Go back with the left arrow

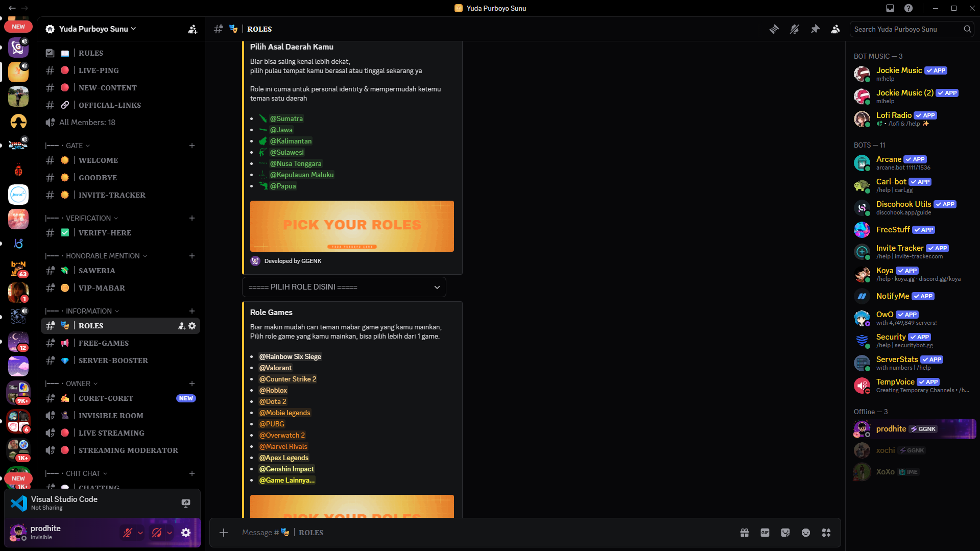pyautogui.click(x=12, y=8)
